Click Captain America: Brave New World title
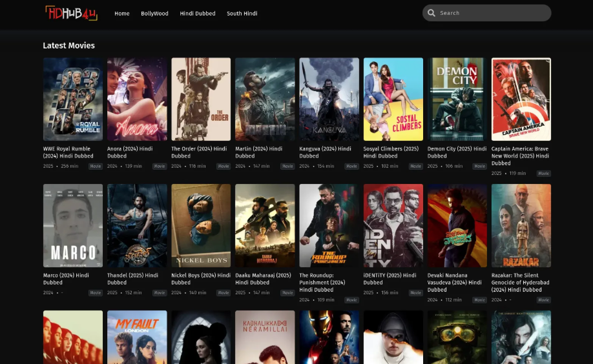The width and height of the screenshot is (593, 364). tap(520, 156)
